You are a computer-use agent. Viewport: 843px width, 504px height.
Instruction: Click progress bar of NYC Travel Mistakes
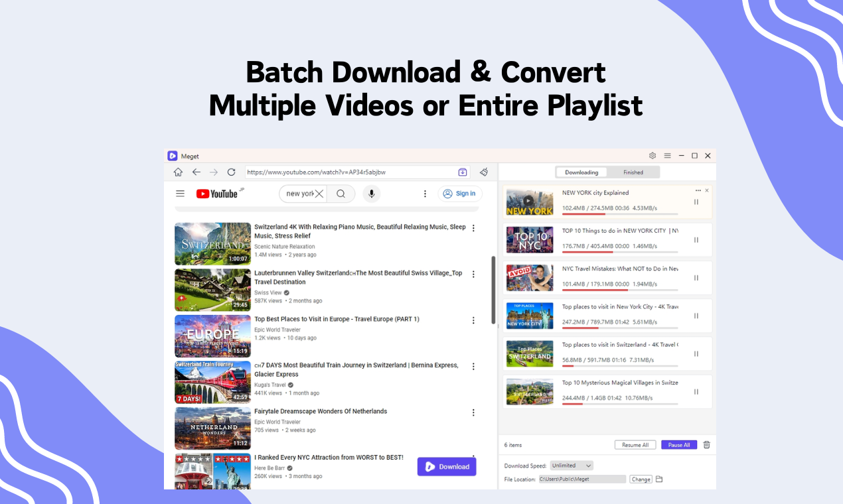[x=620, y=290]
